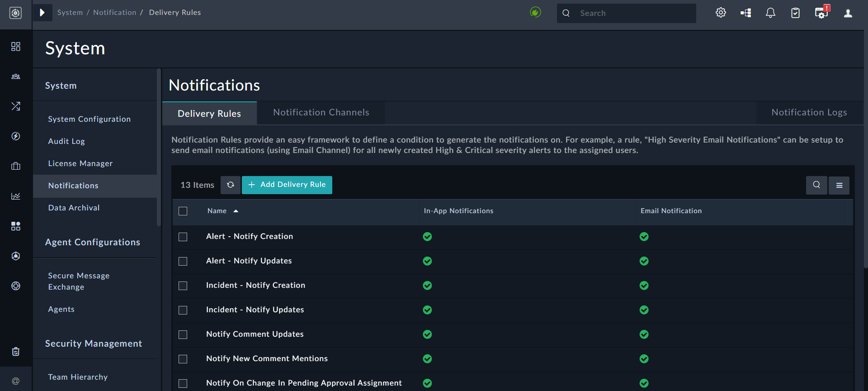Viewport: 868px width, 391px height.
Task: Switch to the Delivery Rules tab
Action: 209,113
